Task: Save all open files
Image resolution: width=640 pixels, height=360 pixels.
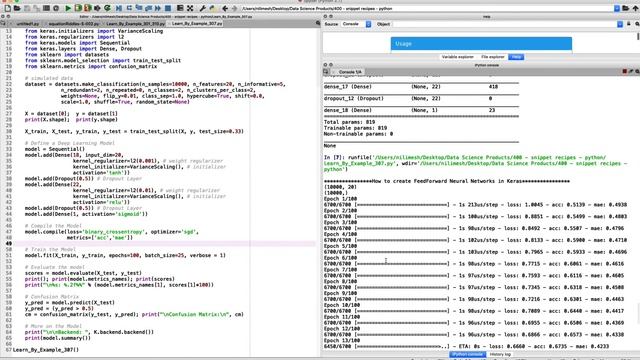Action: 36,8
